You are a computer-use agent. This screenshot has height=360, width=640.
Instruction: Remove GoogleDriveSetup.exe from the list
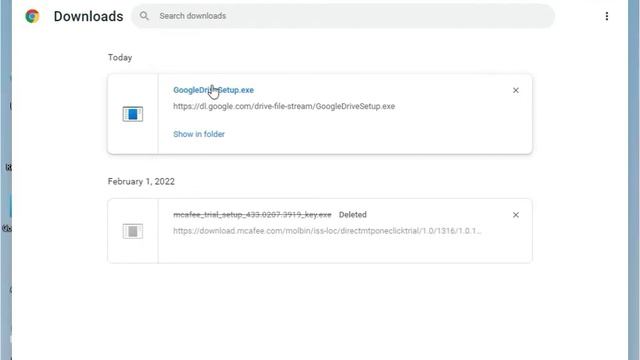pos(516,90)
